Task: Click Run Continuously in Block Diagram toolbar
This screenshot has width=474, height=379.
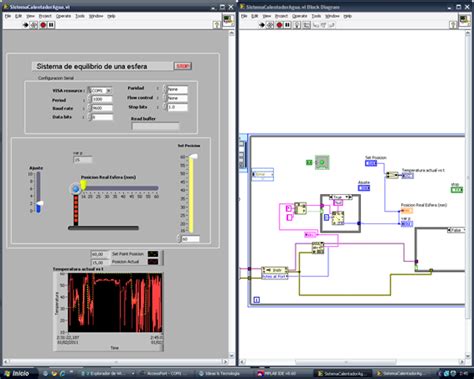Action: (270, 25)
